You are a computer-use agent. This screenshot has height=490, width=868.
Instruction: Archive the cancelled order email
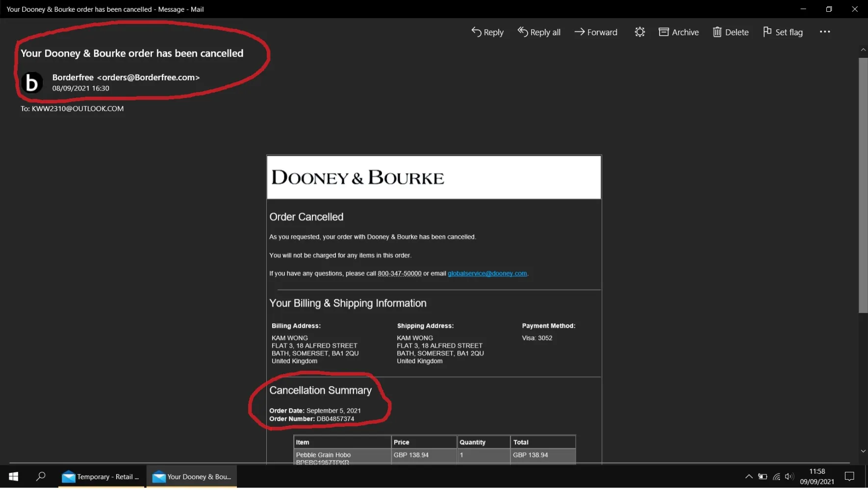pos(679,32)
